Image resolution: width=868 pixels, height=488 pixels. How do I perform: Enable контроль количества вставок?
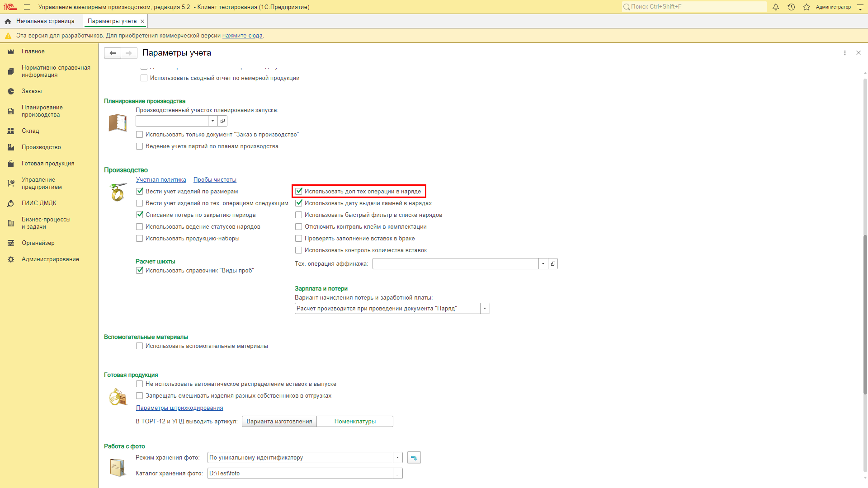click(x=299, y=250)
